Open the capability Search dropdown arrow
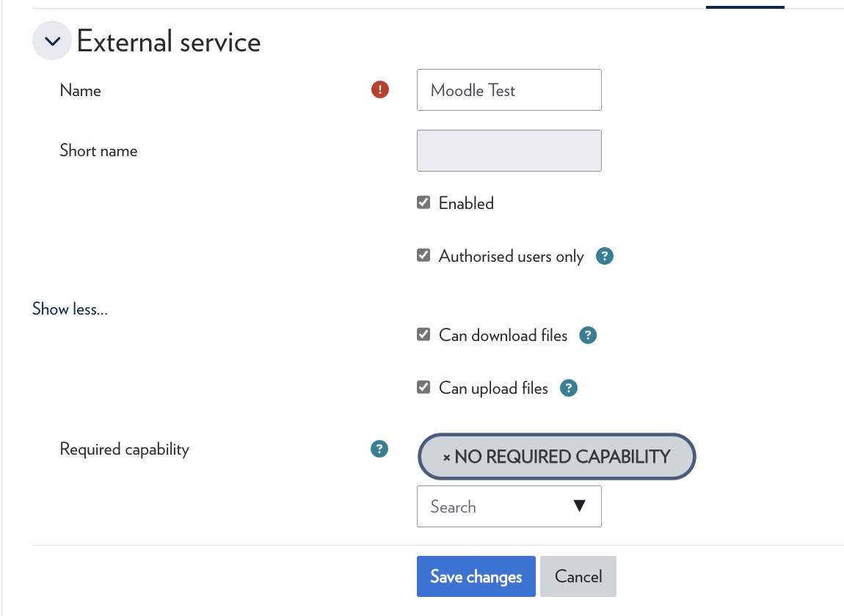 [x=579, y=506]
